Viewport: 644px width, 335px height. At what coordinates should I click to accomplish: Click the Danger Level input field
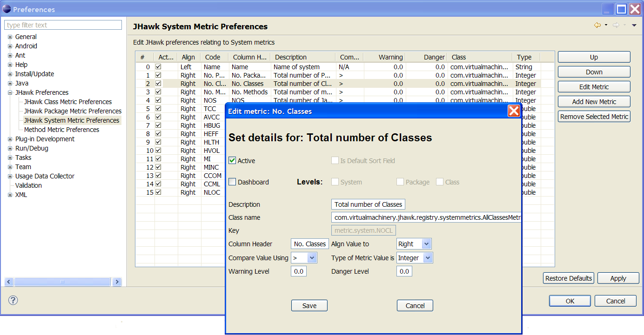coord(404,271)
